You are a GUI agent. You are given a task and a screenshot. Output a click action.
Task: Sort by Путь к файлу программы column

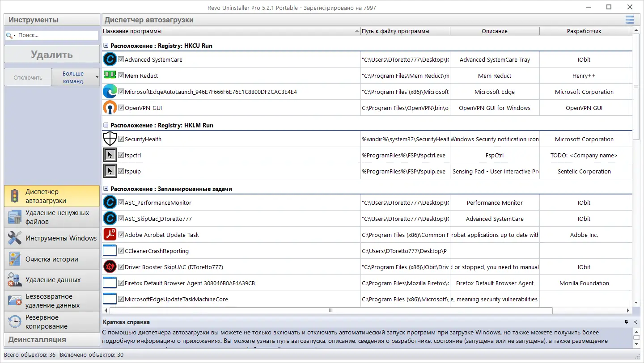(405, 31)
